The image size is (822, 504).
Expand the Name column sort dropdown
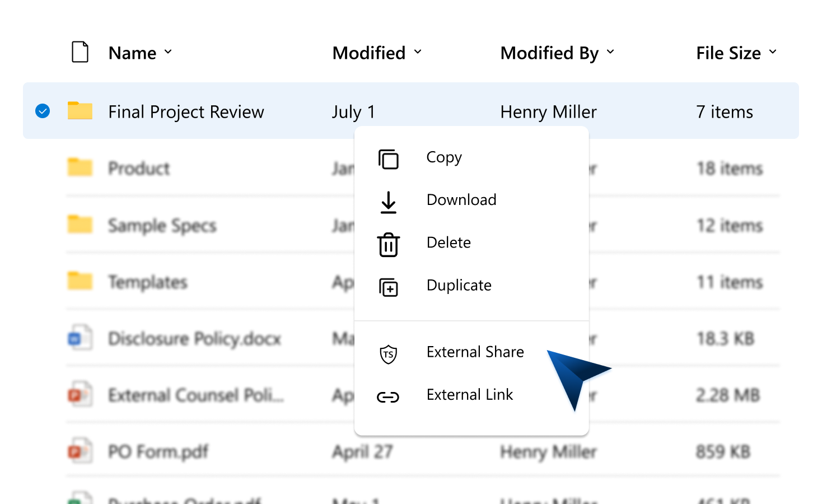168,52
